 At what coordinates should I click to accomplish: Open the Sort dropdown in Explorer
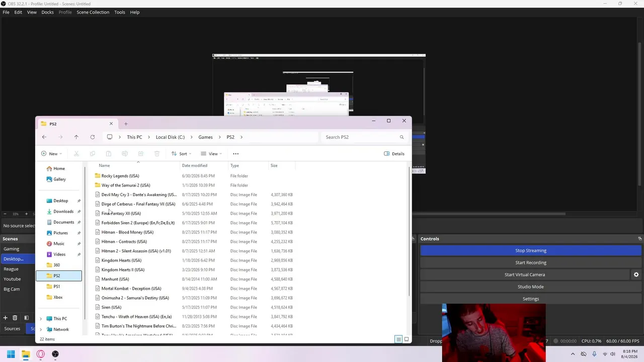coord(181,154)
